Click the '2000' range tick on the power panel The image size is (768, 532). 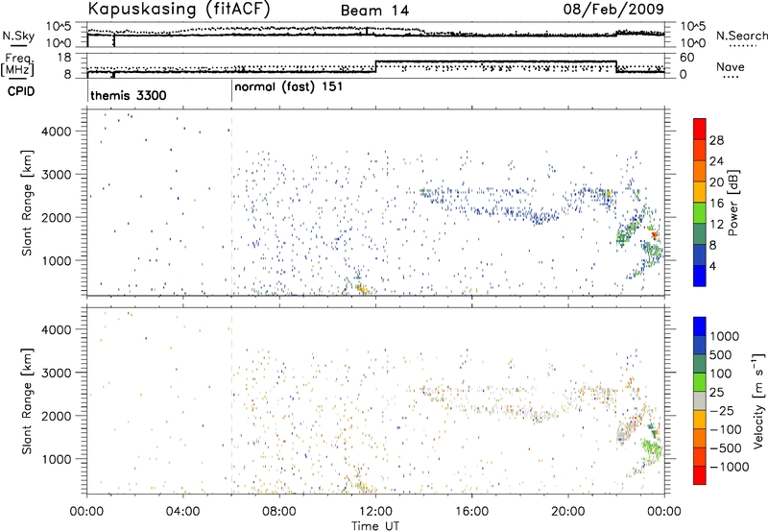[56, 217]
